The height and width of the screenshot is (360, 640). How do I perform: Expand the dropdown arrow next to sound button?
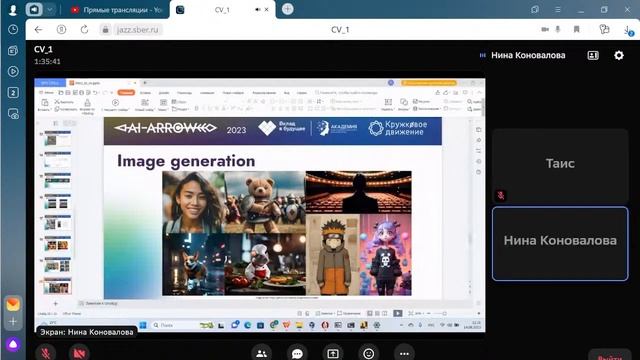pos(50,9)
